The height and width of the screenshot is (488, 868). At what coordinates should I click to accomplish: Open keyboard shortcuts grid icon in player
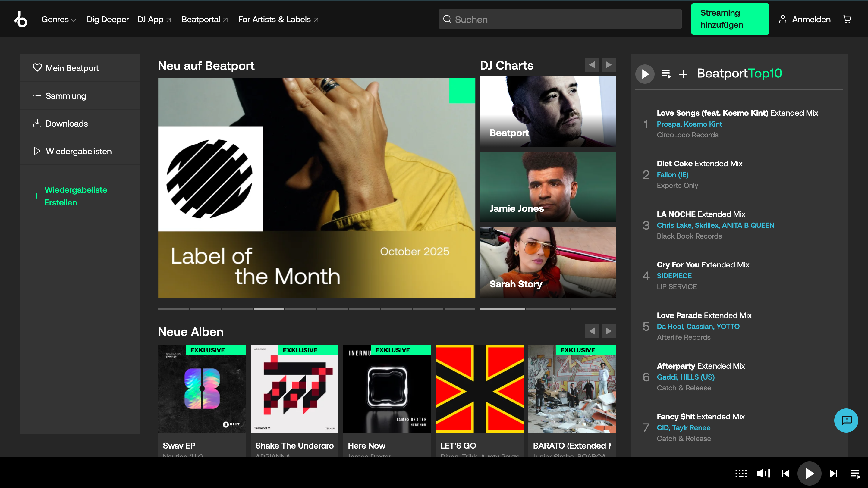click(x=741, y=474)
